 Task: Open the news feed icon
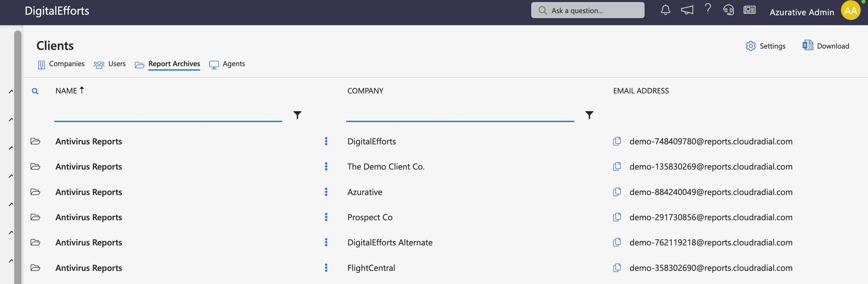749,10
